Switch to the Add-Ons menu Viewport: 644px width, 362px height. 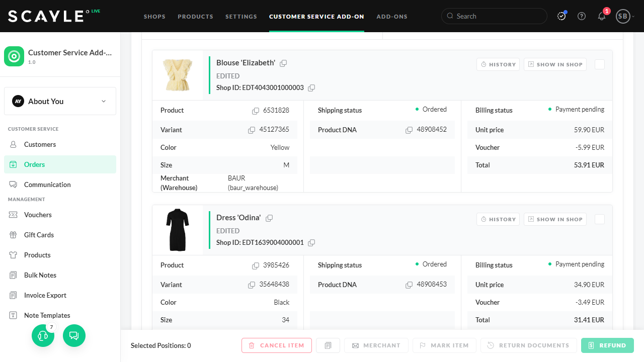[392, 17]
